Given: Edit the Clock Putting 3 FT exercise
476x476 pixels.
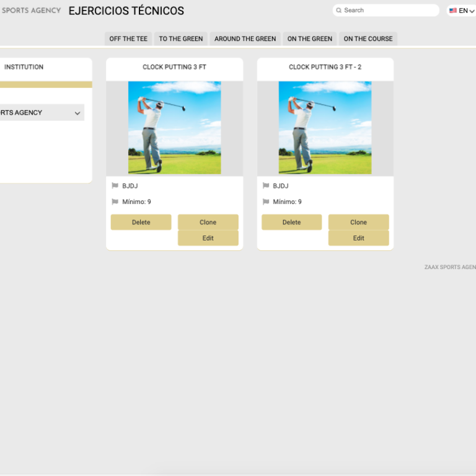Looking at the screenshot, I should click(x=208, y=238).
